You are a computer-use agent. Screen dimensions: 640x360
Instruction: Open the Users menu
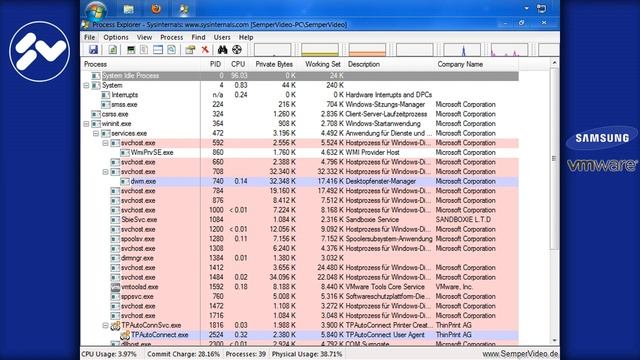[222, 37]
